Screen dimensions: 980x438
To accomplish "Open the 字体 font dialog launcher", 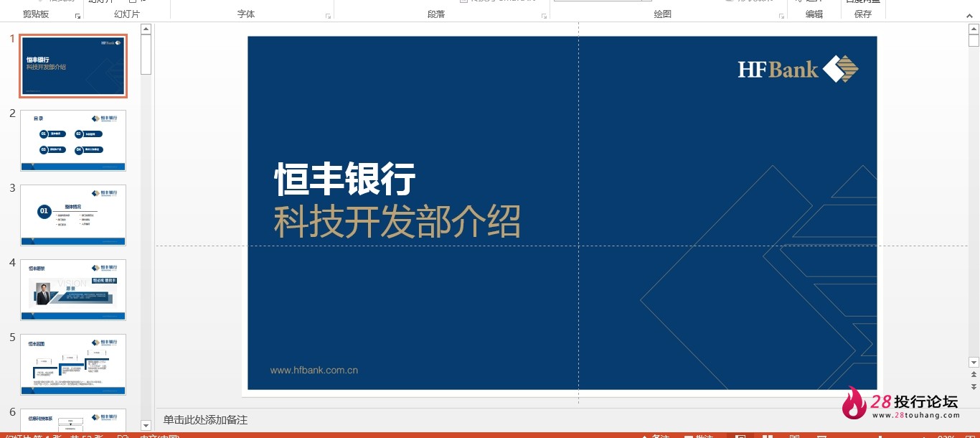I will pos(329,15).
